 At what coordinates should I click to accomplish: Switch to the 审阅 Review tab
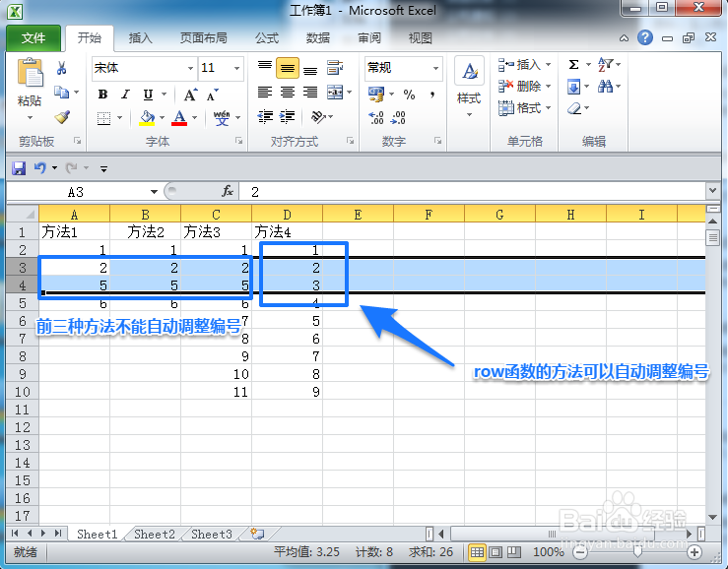[369, 38]
